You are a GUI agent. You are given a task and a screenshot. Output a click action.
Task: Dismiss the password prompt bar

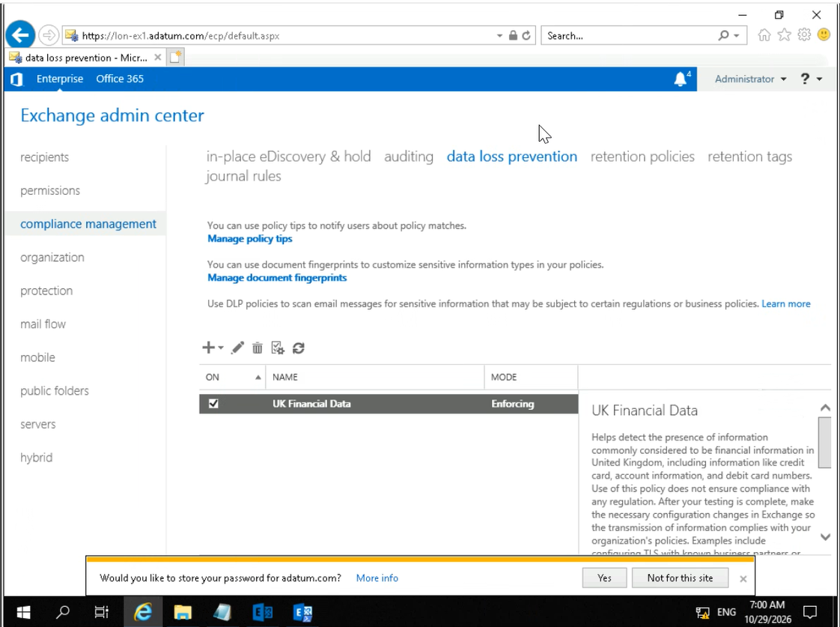[x=743, y=579]
